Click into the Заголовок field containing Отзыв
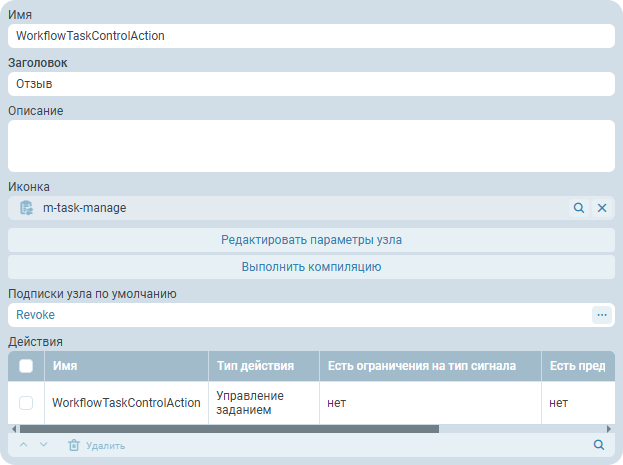This screenshot has height=465, width=623. tap(311, 84)
